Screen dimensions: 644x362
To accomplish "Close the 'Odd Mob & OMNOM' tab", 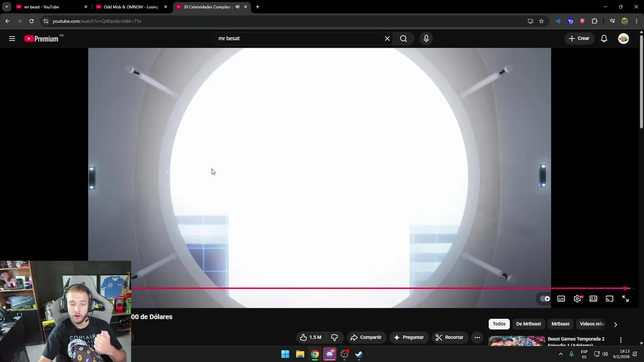I will point(166,7).
